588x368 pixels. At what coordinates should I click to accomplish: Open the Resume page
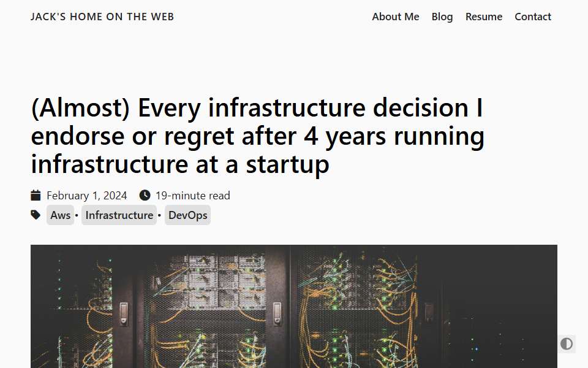pos(484,17)
